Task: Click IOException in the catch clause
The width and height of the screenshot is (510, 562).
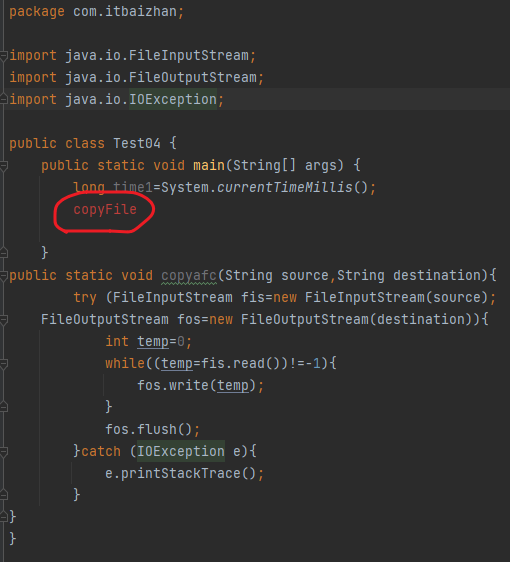Action: click(x=181, y=452)
